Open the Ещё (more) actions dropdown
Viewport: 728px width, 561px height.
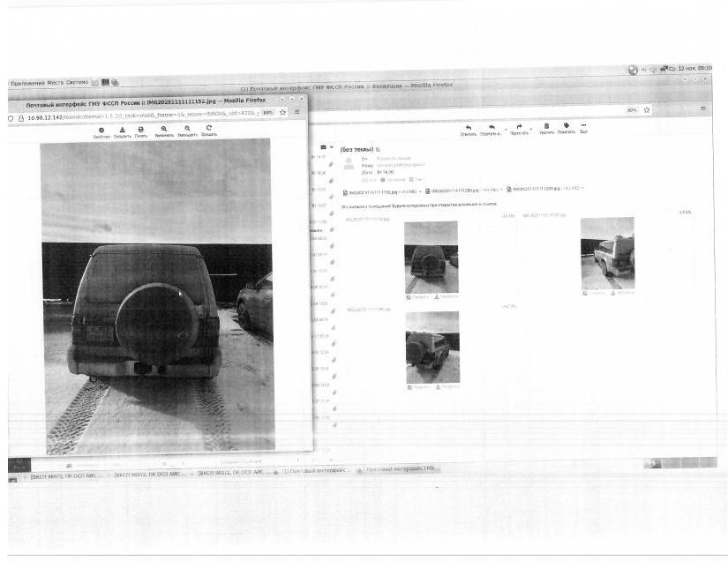(583, 127)
